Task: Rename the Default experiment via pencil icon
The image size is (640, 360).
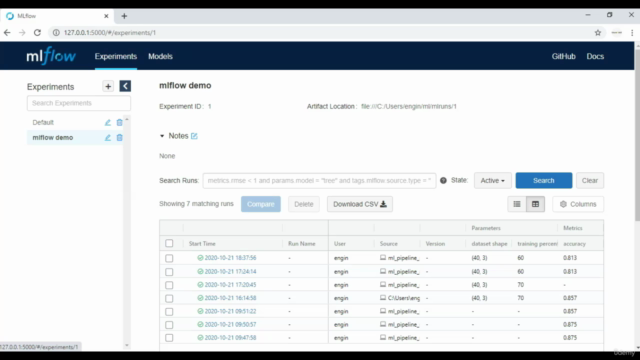Action: (x=108, y=122)
